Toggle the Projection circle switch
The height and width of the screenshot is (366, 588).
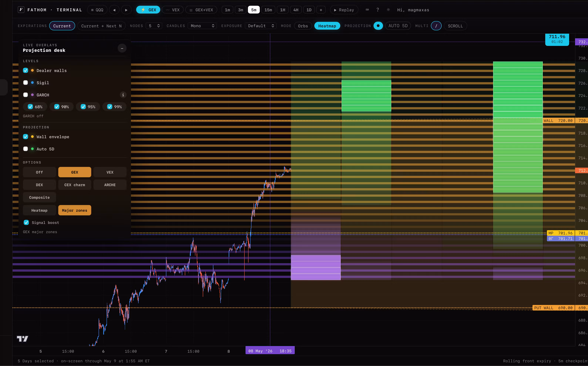[378, 26]
